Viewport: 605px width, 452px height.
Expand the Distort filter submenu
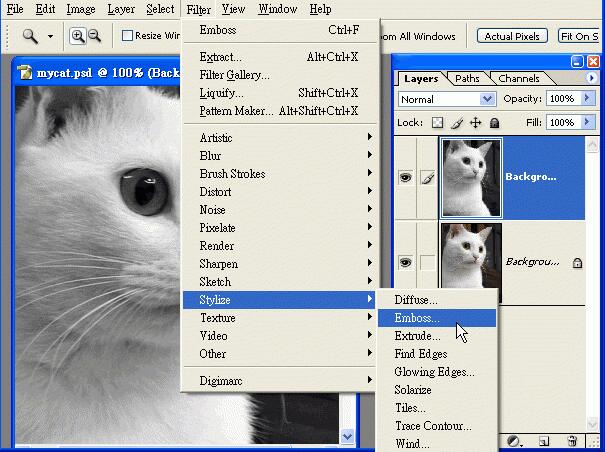(279, 192)
